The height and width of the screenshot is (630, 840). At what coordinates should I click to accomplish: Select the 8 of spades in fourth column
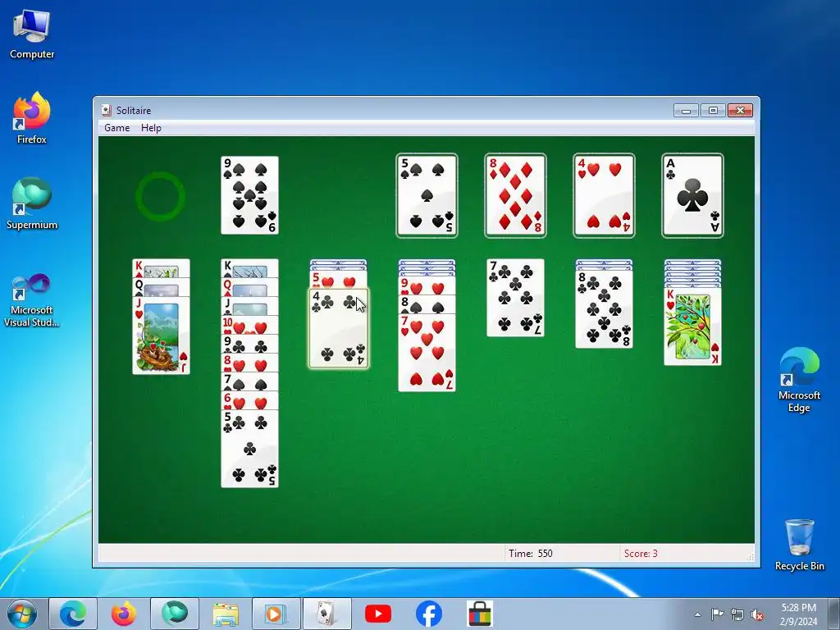pyautogui.click(x=427, y=304)
